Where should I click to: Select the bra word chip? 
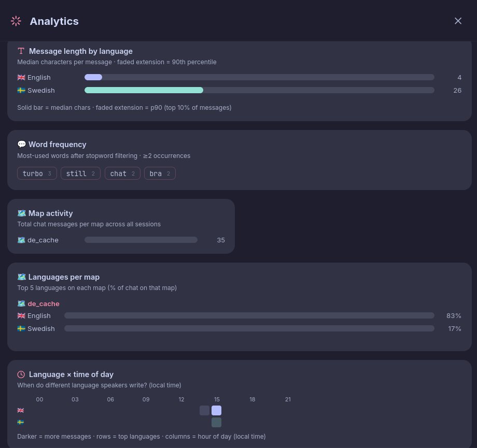[160, 173]
